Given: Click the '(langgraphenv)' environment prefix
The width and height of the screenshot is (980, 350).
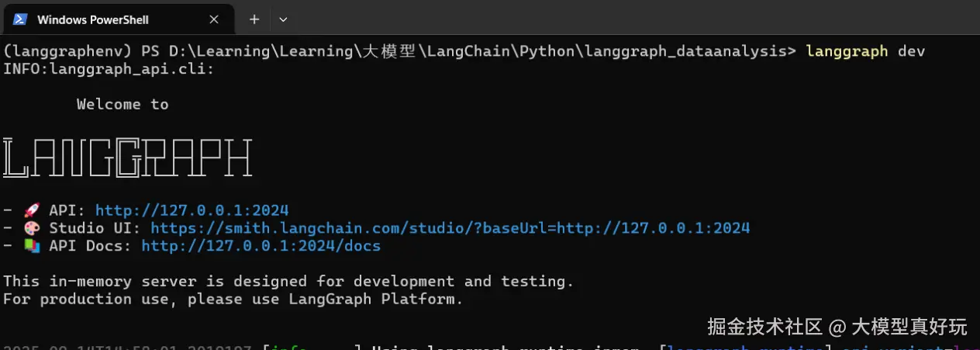Looking at the screenshot, I should tap(68, 51).
